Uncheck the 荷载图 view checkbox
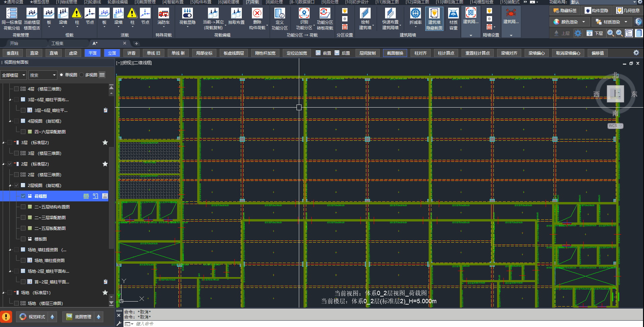The height and width of the screenshot is (327, 644). pyautogui.click(x=23, y=196)
